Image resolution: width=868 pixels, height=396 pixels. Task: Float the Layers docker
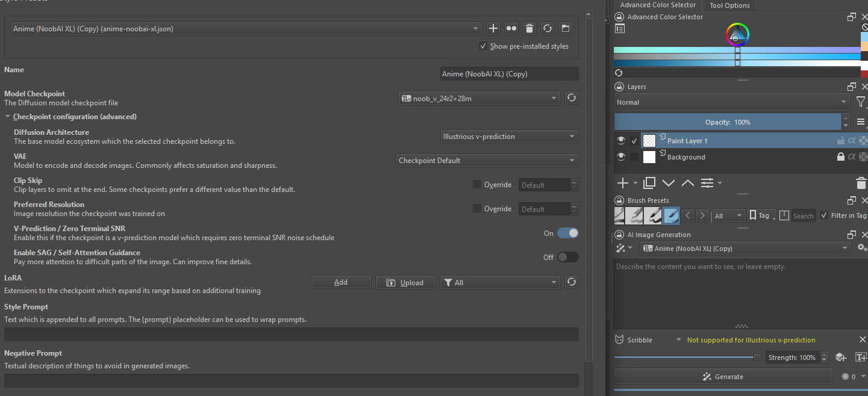tap(852, 87)
